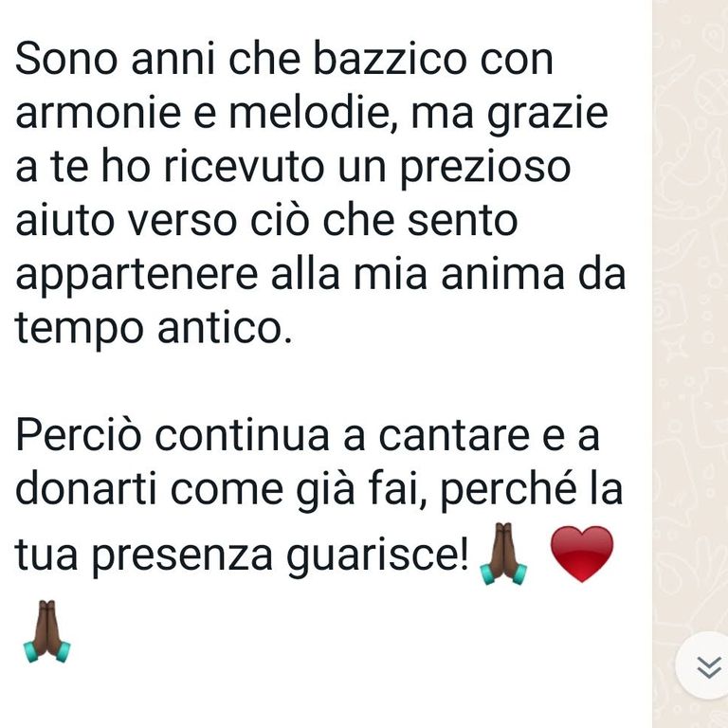Click the word "appartenere" in the message

pyautogui.click(x=136, y=277)
